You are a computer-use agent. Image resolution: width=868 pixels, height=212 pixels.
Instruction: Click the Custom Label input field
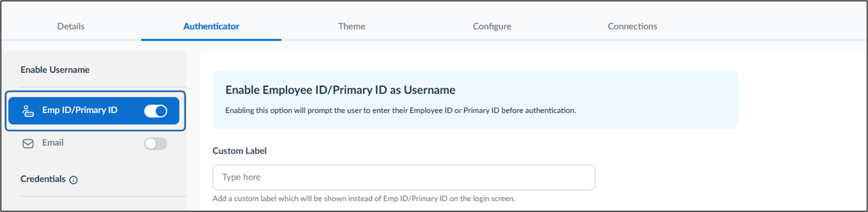click(404, 177)
